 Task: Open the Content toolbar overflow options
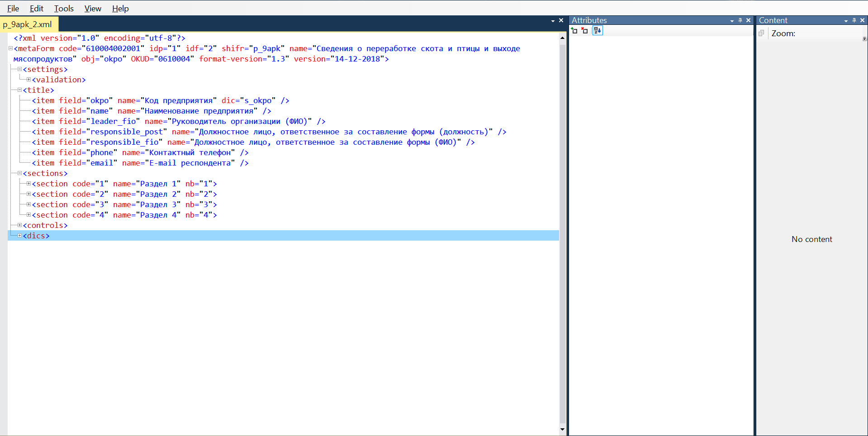point(864,39)
